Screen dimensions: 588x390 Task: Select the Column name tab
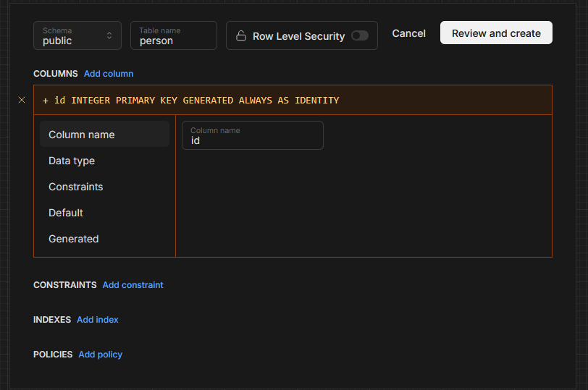point(104,134)
